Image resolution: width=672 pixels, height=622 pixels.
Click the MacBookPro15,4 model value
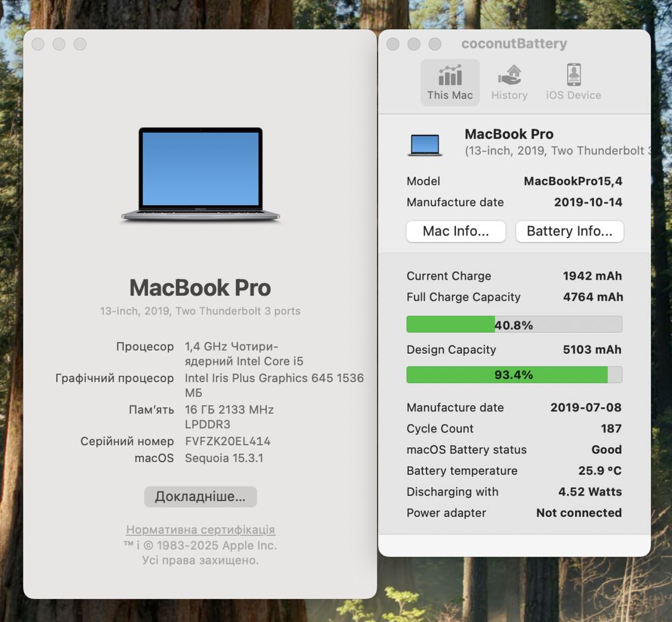pos(573,181)
